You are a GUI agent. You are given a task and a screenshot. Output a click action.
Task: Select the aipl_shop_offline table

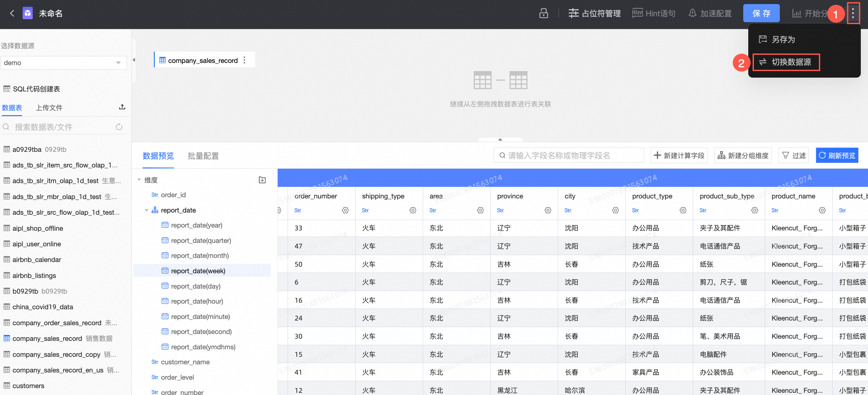click(x=33, y=228)
